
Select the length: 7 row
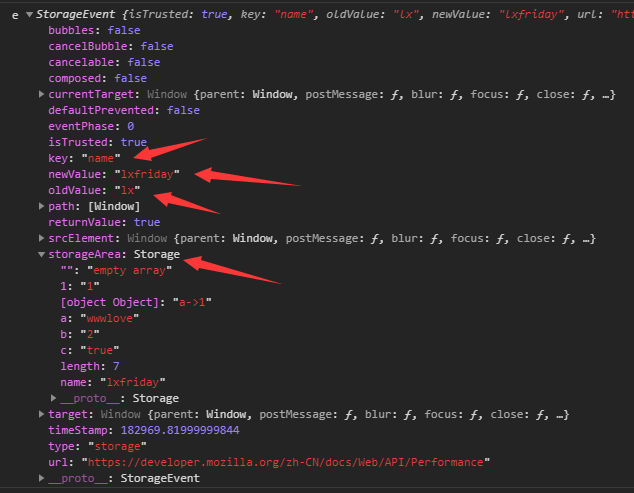pos(90,366)
